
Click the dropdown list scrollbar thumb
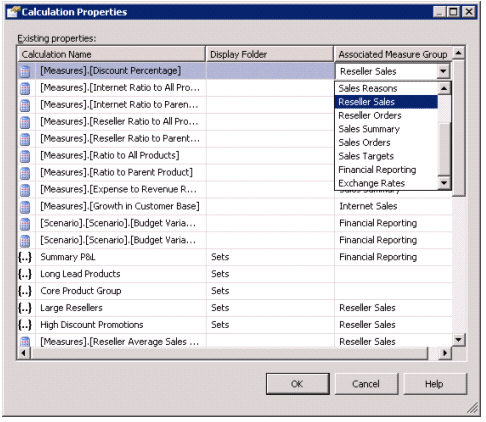[444, 149]
